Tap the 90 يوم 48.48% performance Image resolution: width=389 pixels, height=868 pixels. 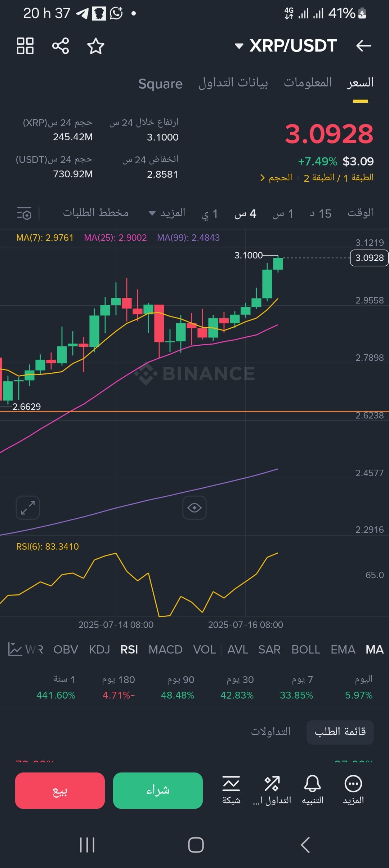178,687
